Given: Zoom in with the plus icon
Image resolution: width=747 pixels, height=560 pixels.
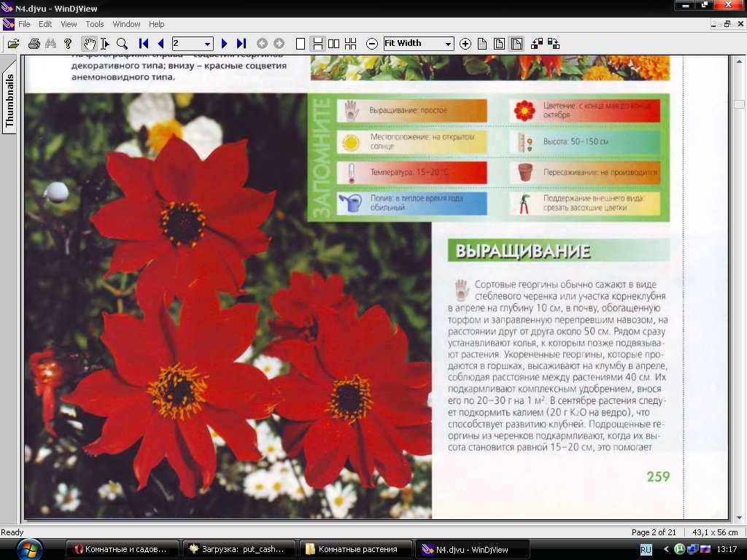Looking at the screenshot, I should click(465, 44).
